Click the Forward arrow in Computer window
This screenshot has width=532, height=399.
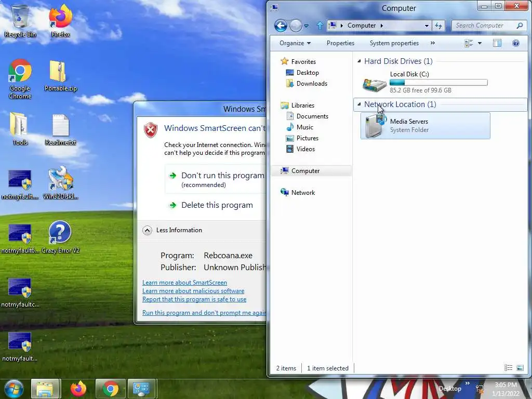coord(296,25)
